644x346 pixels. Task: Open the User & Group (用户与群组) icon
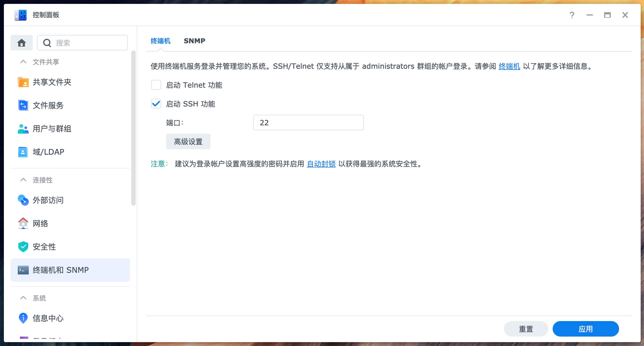[23, 129]
